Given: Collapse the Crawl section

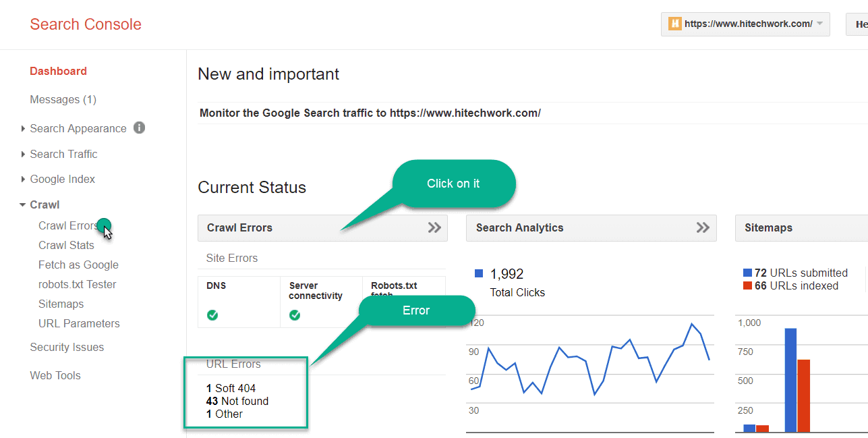Looking at the screenshot, I should coord(45,204).
